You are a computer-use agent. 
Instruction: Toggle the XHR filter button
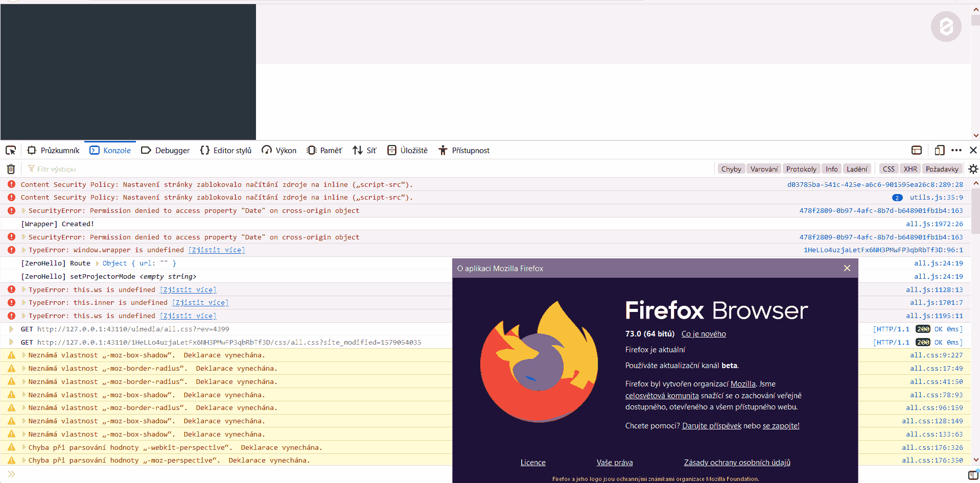click(x=910, y=168)
